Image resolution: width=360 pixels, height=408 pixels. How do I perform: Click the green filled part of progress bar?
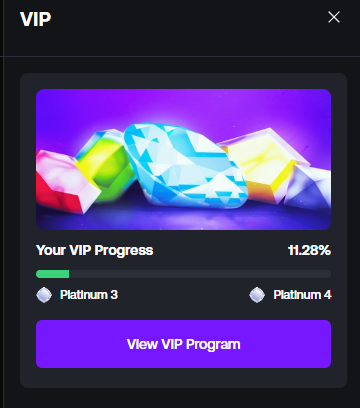coord(53,274)
